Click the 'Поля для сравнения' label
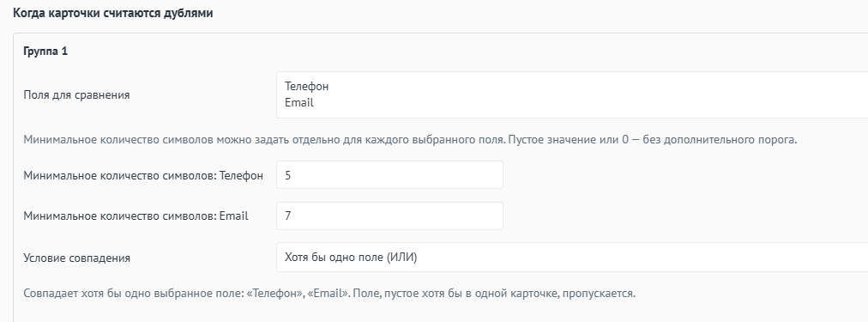The width and height of the screenshot is (868, 322). pos(76,94)
